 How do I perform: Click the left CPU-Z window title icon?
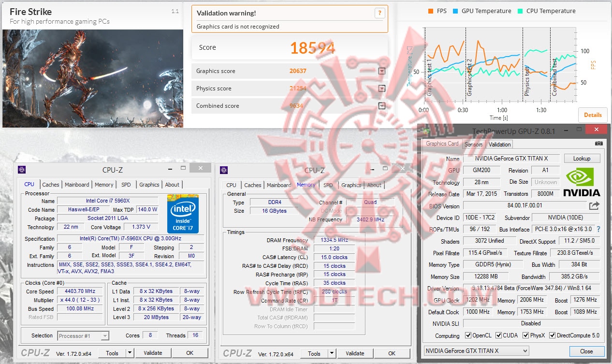(21, 170)
